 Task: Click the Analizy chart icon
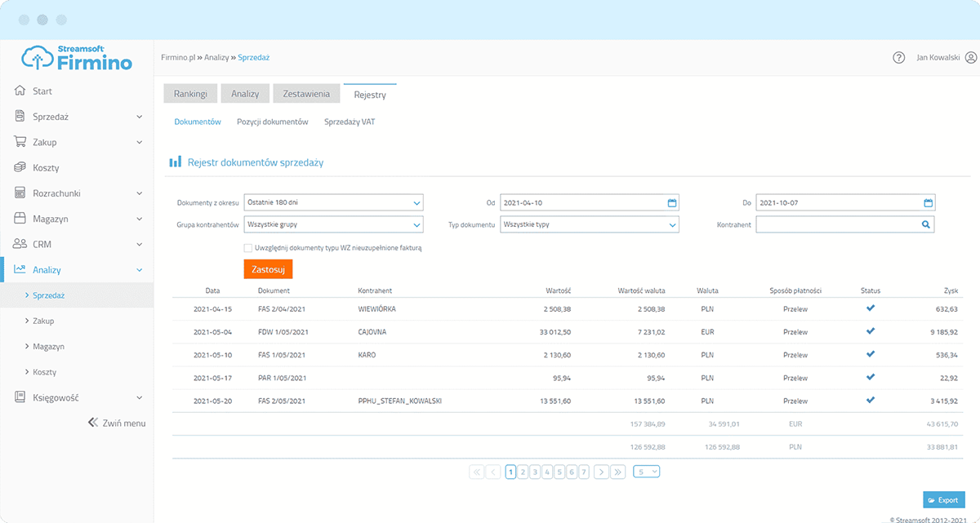point(20,269)
